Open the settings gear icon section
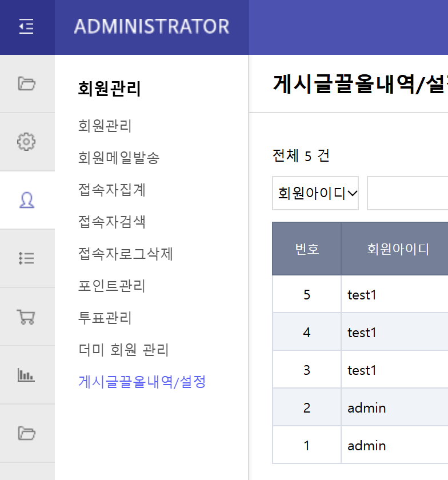Viewport: 448px width, 480px height. point(26,142)
